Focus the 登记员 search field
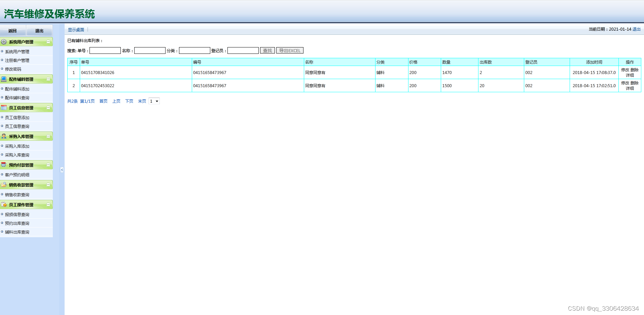This screenshot has height=315, width=644. [243, 50]
